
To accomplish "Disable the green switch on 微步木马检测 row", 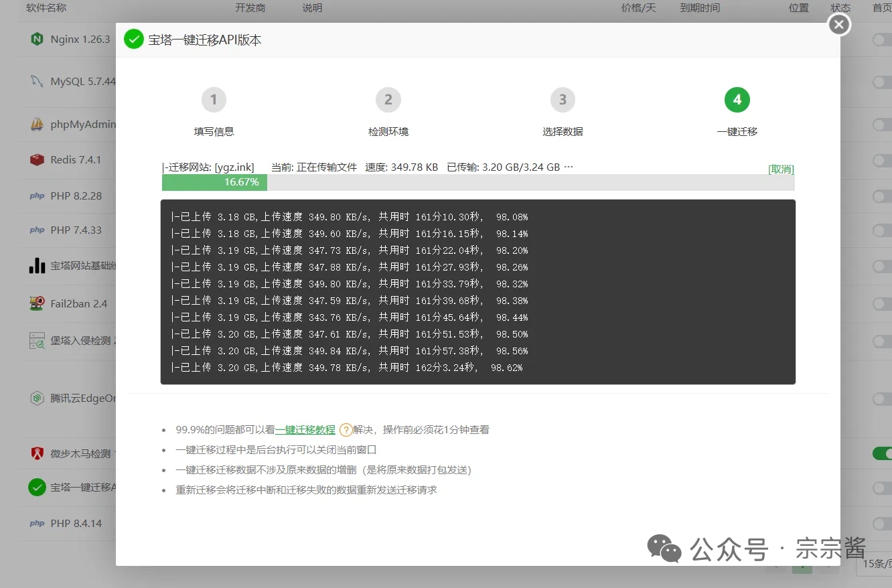I will point(882,453).
